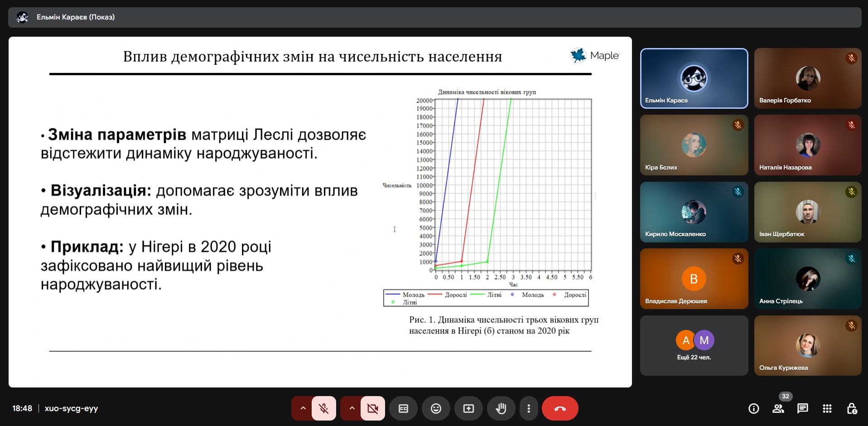Screen dimensions: 868x426
Task: Unmute the microphone button
Action: click(x=324, y=408)
